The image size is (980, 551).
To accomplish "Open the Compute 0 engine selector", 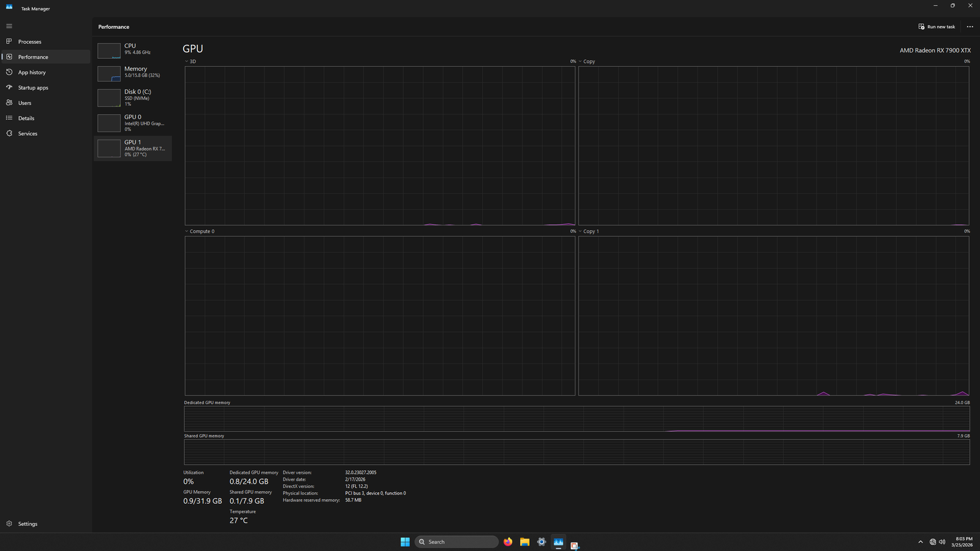I will pos(187,231).
